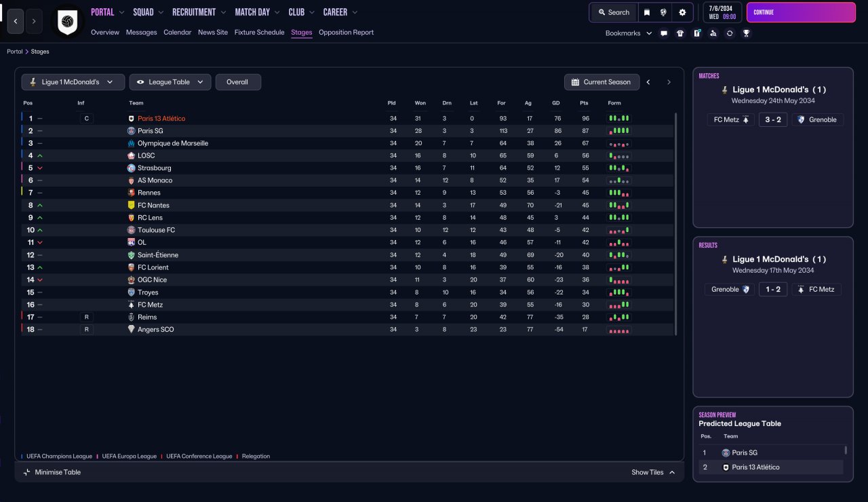868x502 pixels.
Task: Go forward using the right navigation arrow
Action: [34, 22]
